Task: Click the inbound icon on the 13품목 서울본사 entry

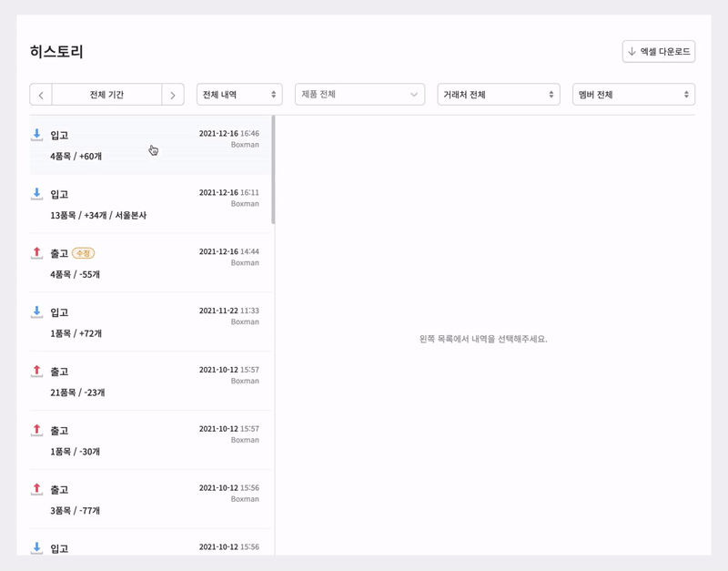Action: [x=37, y=194]
